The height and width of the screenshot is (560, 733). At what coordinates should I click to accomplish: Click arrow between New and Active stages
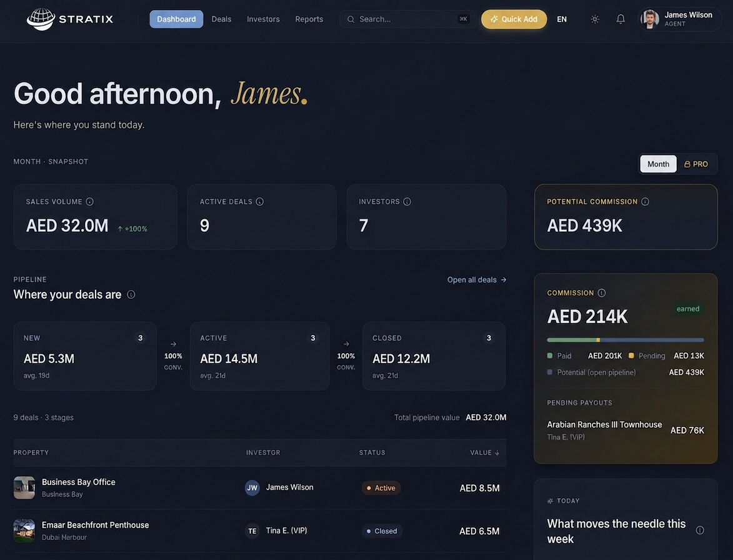click(x=174, y=344)
